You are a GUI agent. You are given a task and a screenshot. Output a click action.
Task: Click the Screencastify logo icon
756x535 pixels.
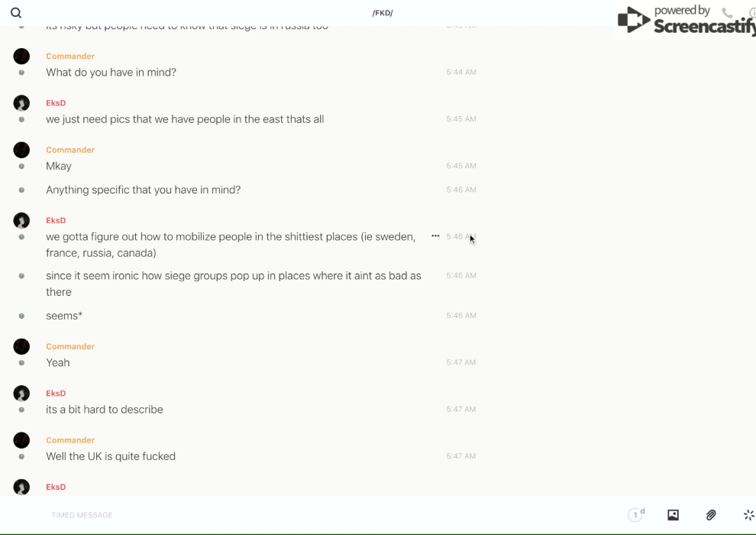pyautogui.click(x=634, y=21)
